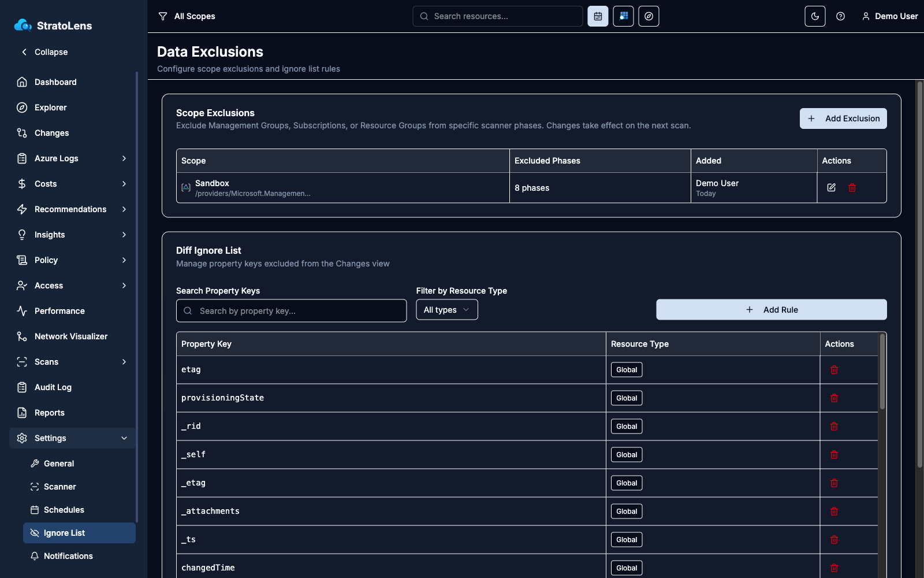This screenshot has width=924, height=578.
Task: Open the Dashboard page link
Action: (72, 82)
